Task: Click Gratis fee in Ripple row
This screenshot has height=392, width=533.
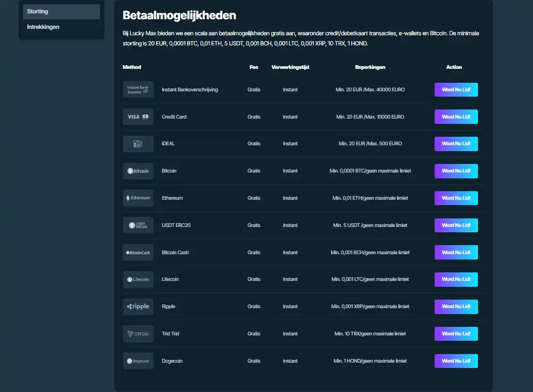Action: pyautogui.click(x=253, y=307)
